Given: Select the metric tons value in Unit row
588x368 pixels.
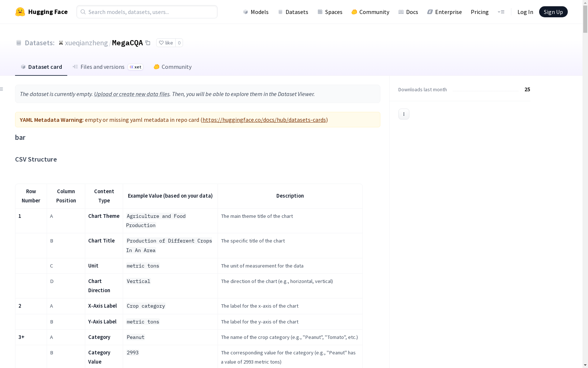Looking at the screenshot, I should click(143, 266).
